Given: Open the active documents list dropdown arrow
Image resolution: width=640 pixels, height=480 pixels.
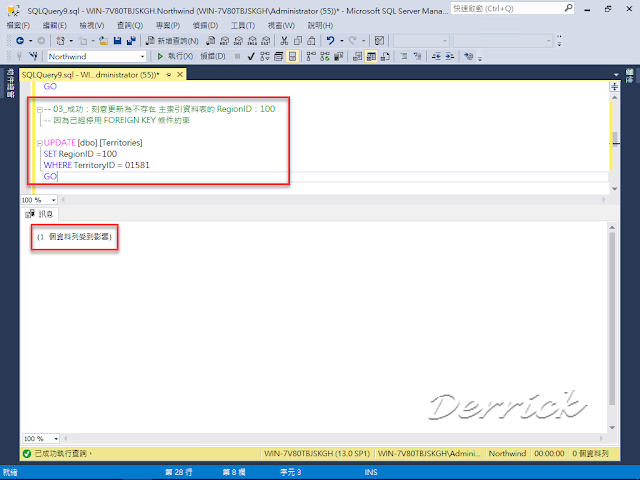Looking at the screenshot, I should click(x=616, y=75).
